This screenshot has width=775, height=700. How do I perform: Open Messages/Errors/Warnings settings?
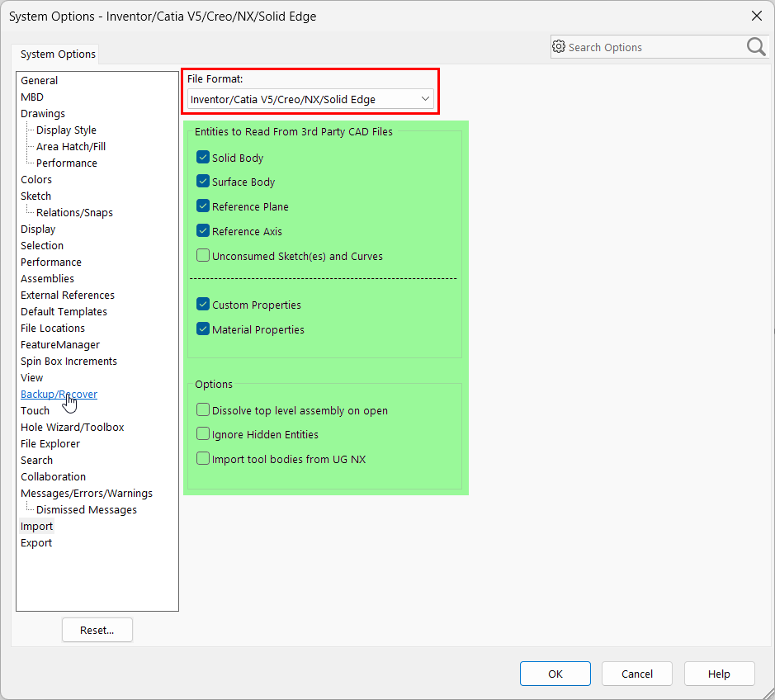tap(87, 494)
